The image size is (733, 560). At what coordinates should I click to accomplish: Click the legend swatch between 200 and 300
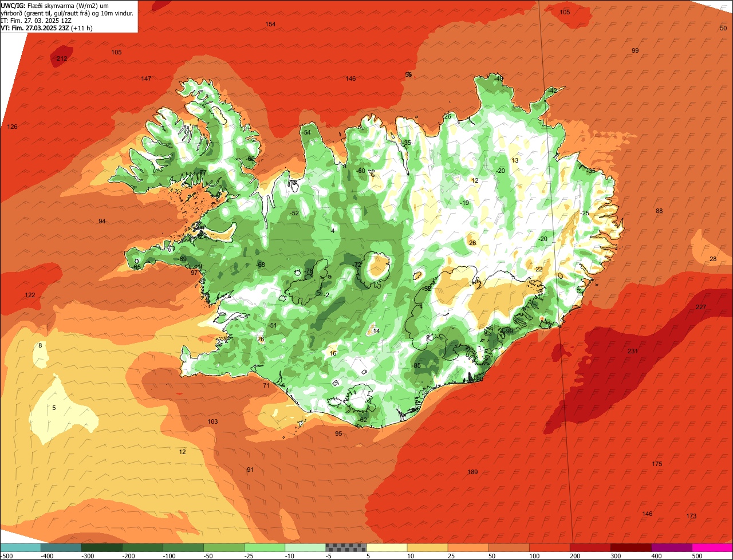tap(590, 547)
